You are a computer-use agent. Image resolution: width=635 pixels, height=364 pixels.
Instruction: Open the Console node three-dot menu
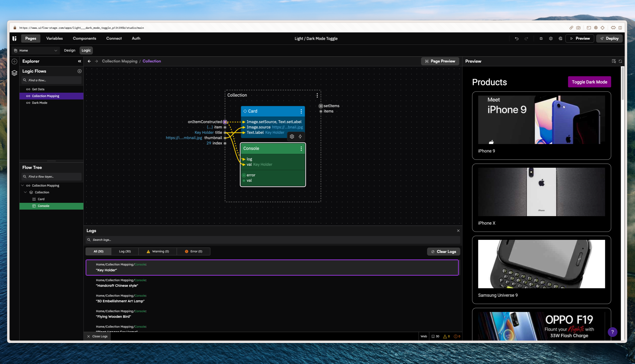coord(301,149)
